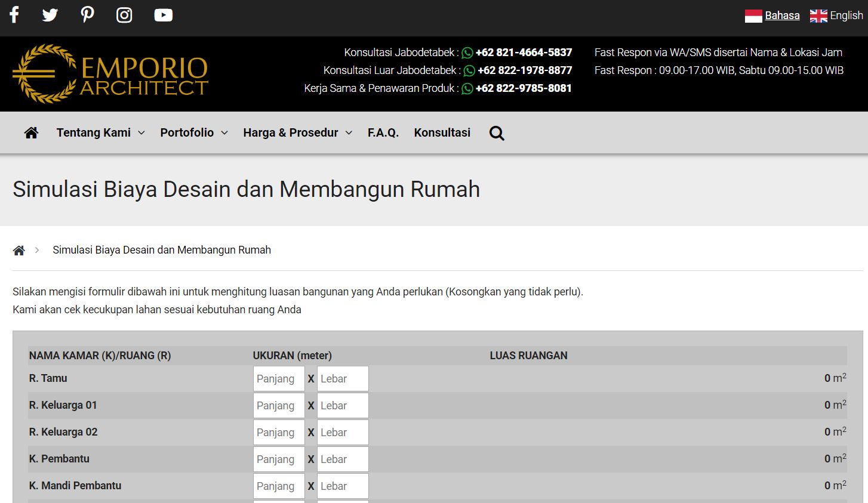Focus Panjang field for K. Pembantu
Image resolution: width=868 pixels, height=503 pixels.
279,459
